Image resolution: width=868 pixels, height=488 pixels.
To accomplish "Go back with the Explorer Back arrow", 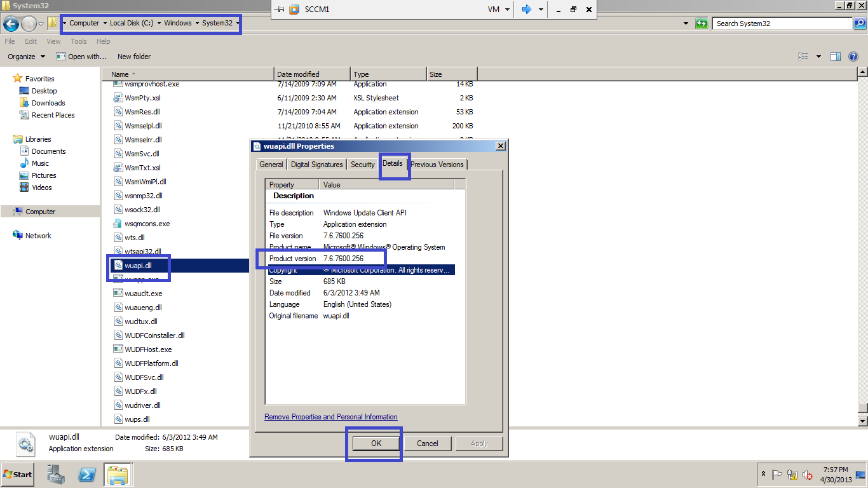I will pyautogui.click(x=11, y=24).
